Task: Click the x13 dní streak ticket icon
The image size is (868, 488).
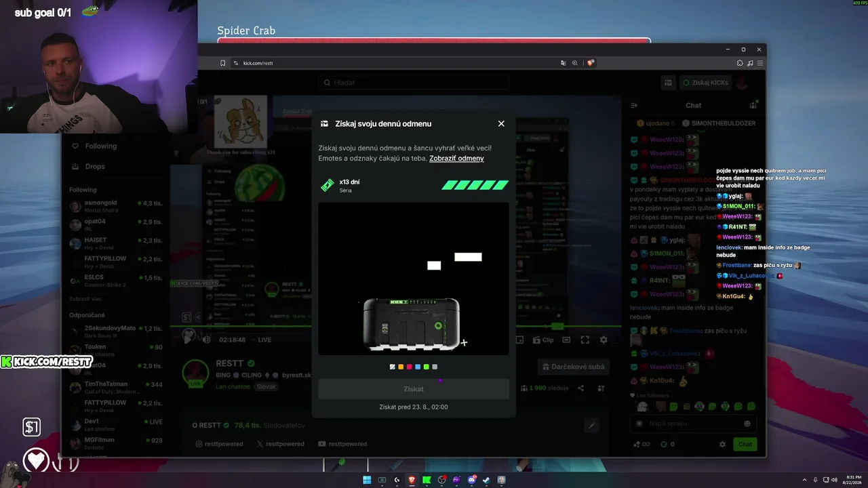Action: click(x=328, y=185)
